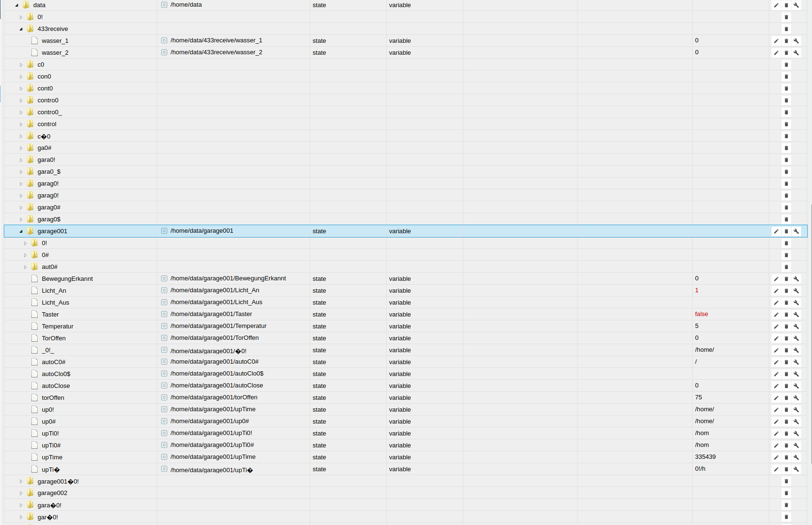Select the garage002 folder row

point(406,493)
